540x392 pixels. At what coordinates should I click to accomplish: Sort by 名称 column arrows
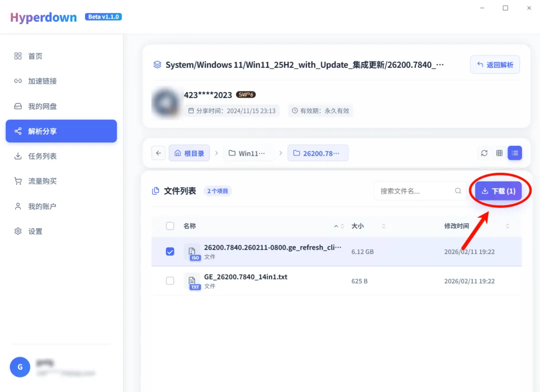[x=339, y=226]
